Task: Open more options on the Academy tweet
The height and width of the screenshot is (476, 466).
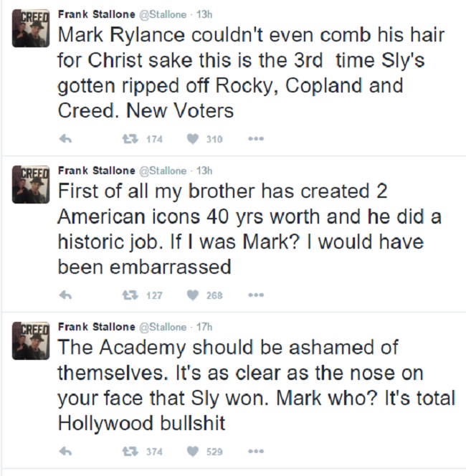Action: pos(256,452)
